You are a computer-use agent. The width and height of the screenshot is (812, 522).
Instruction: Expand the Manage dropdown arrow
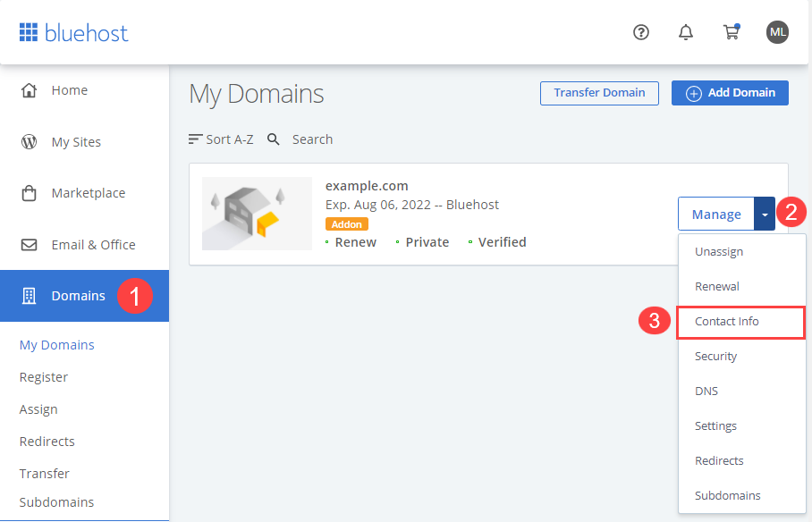(x=765, y=214)
